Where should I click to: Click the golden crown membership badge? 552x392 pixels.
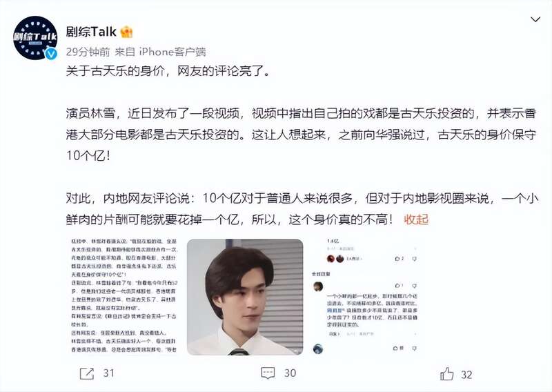[x=126, y=32]
